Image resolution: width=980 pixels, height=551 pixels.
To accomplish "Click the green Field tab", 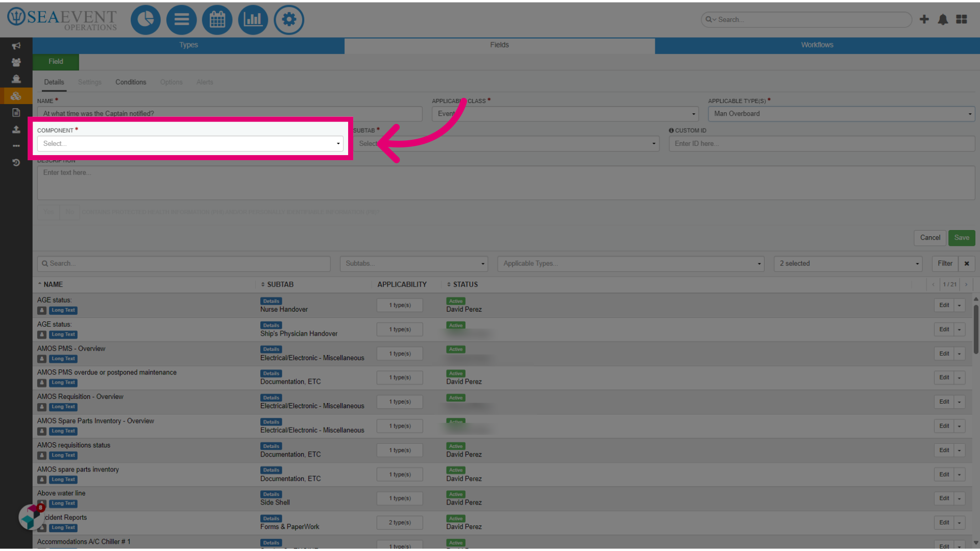I will pyautogui.click(x=56, y=62).
